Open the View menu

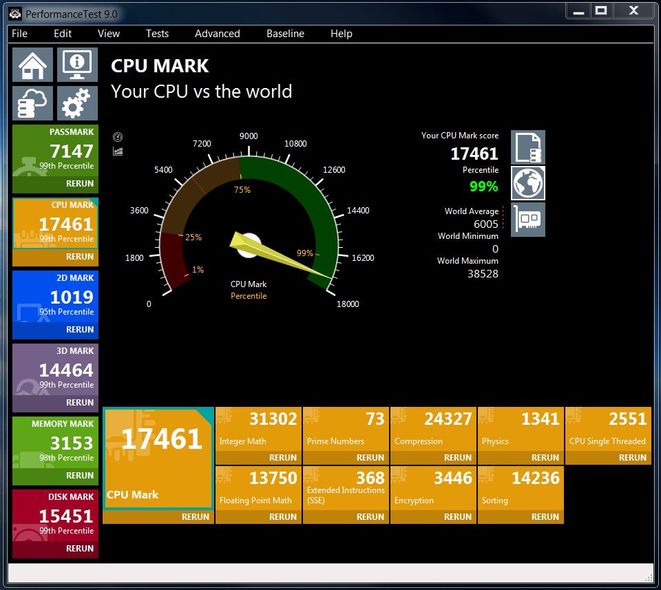[x=108, y=34]
